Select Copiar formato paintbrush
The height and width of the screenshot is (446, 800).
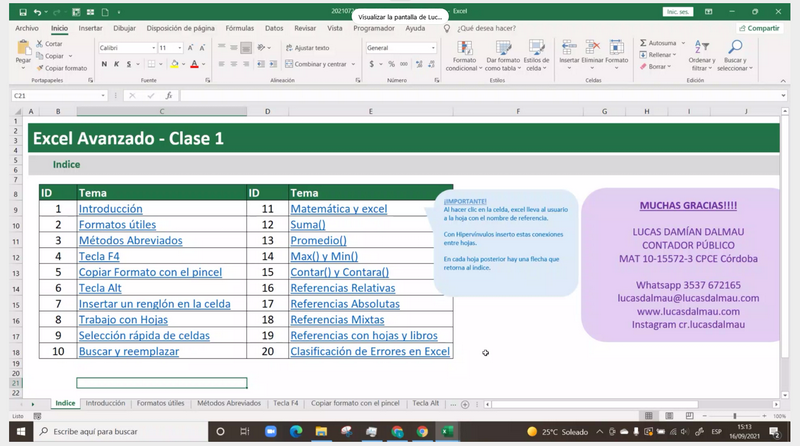61,68
